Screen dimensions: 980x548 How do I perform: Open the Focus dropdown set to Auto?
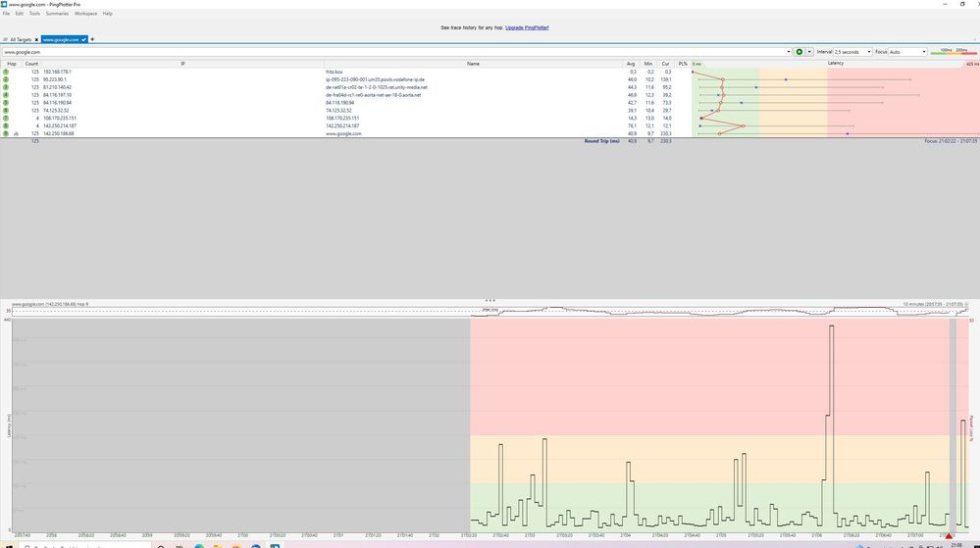pos(907,52)
